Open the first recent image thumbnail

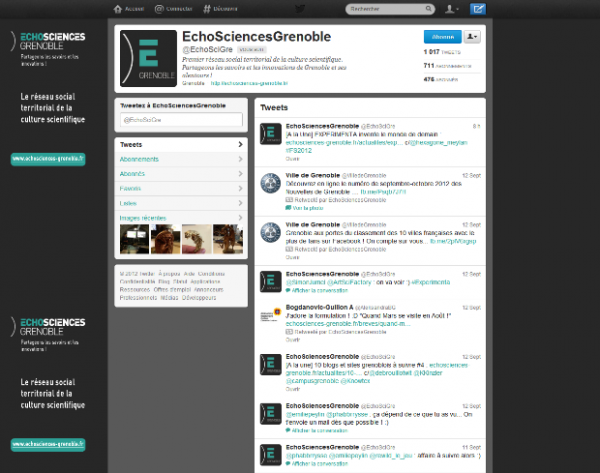[134, 239]
